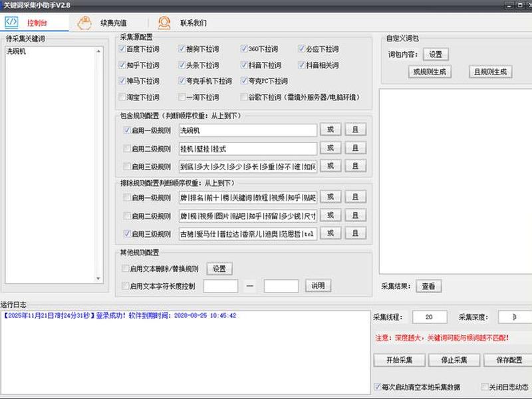Image resolution: width=532 pixels, height=399 pixels.
Task: Toggle include rule 启用二级规则 checkbox
Action: pos(127,148)
